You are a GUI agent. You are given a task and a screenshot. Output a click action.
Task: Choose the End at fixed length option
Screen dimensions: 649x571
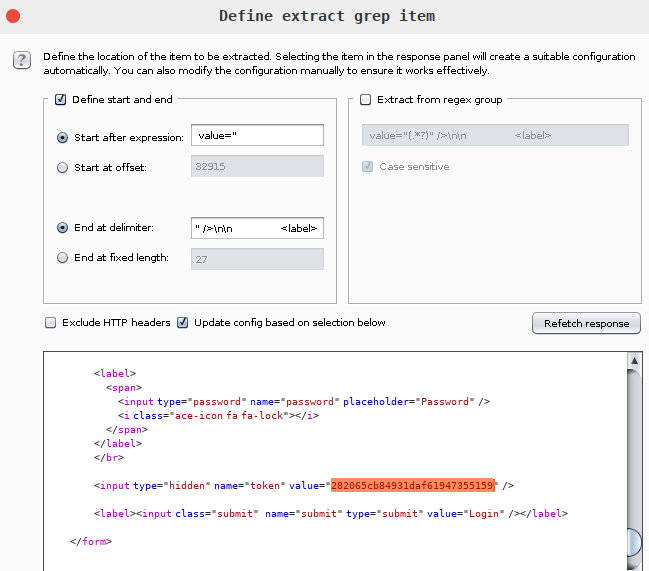click(x=63, y=258)
